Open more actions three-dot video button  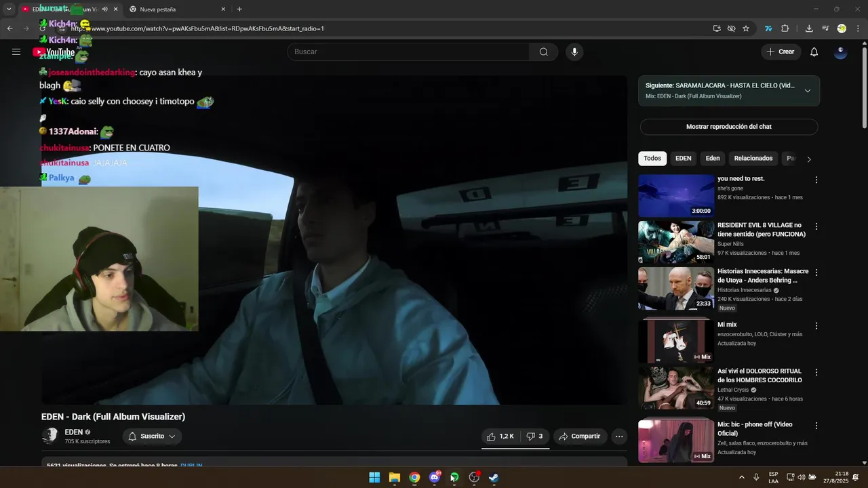point(619,436)
